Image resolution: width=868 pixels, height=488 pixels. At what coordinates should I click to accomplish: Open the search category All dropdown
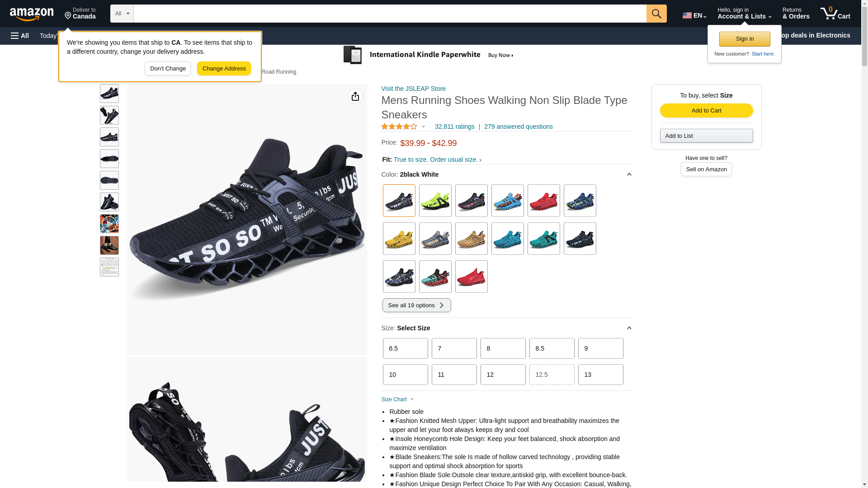point(122,14)
